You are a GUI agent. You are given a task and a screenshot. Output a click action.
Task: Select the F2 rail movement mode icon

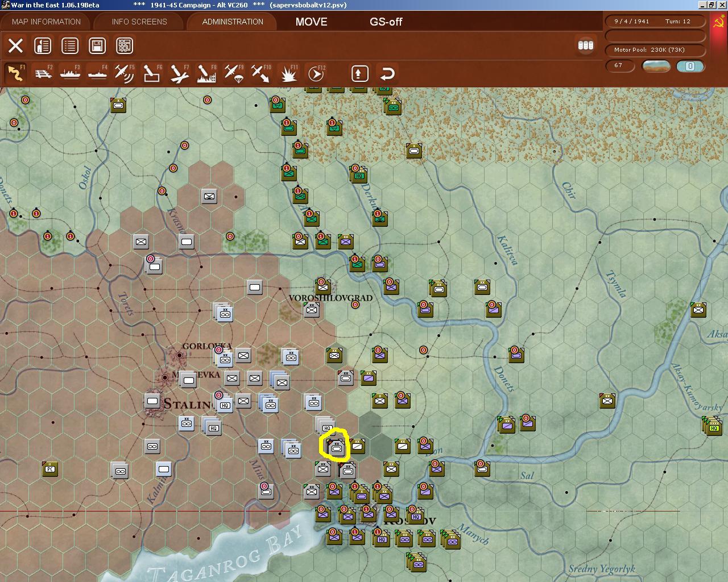click(43, 73)
